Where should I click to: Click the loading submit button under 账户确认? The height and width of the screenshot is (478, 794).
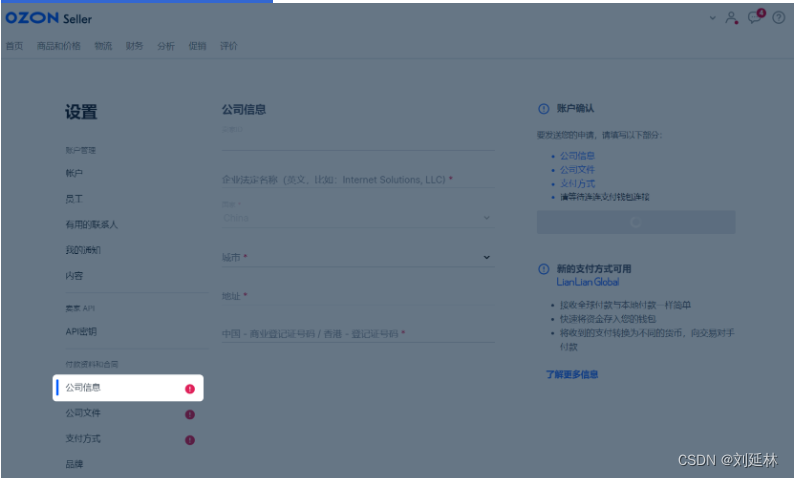(x=636, y=222)
